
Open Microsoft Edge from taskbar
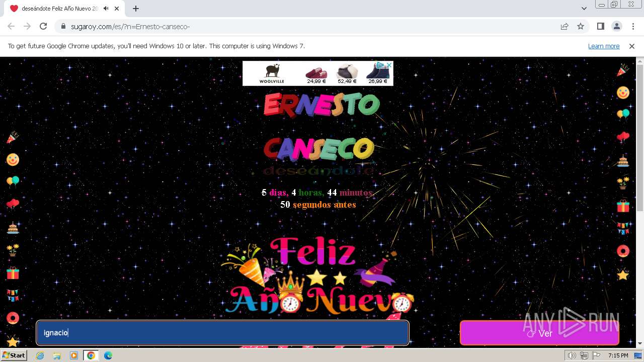point(108,355)
